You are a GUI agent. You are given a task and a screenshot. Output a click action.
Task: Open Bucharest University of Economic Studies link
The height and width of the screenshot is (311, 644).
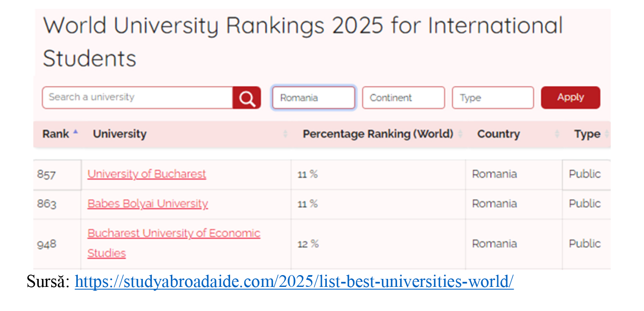tap(174, 243)
